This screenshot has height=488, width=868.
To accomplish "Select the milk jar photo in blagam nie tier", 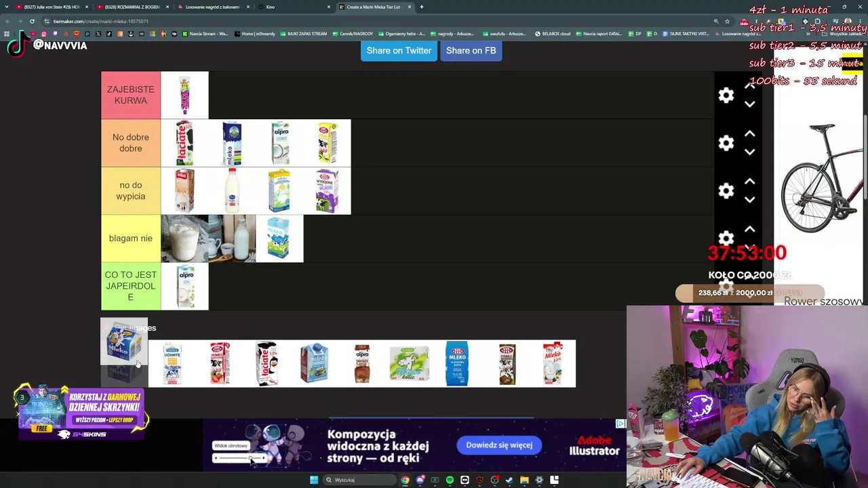I will click(184, 239).
